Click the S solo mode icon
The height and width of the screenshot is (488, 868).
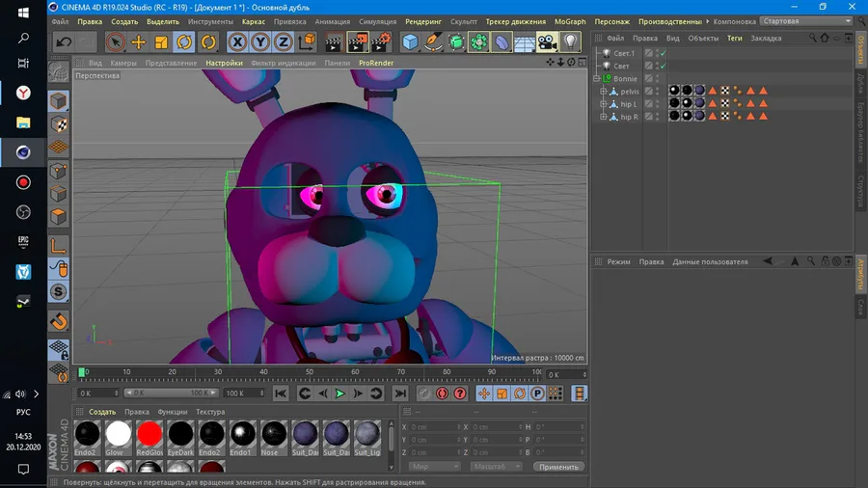point(59,291)
